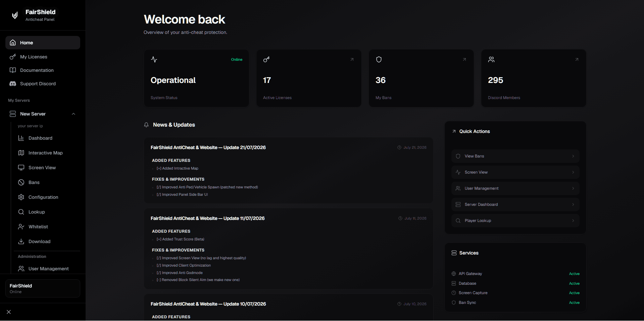
Task: Click the Configuration gear icon
Action: pyautogui.click(x=21, y=197)
